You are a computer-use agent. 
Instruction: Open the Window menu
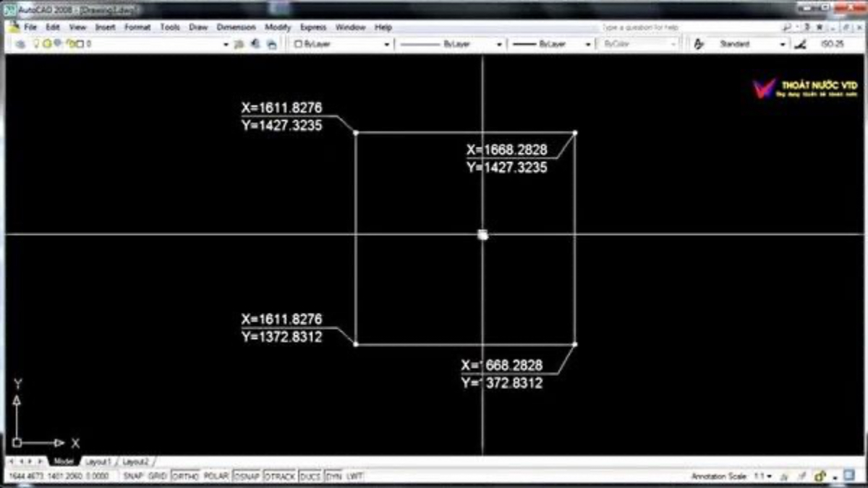[351, 27]
